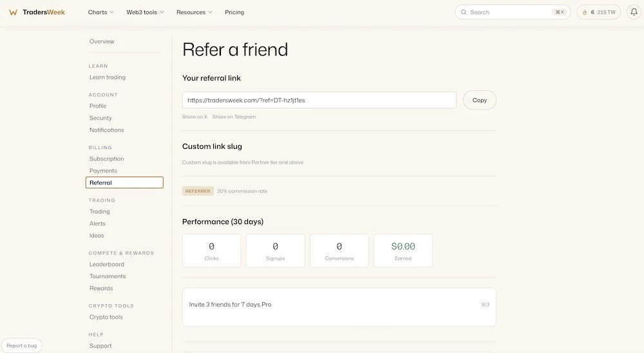Open Rewards page
Image resolution: width=644 pixels, height=353 pixels.
click(x=101, y=288)
